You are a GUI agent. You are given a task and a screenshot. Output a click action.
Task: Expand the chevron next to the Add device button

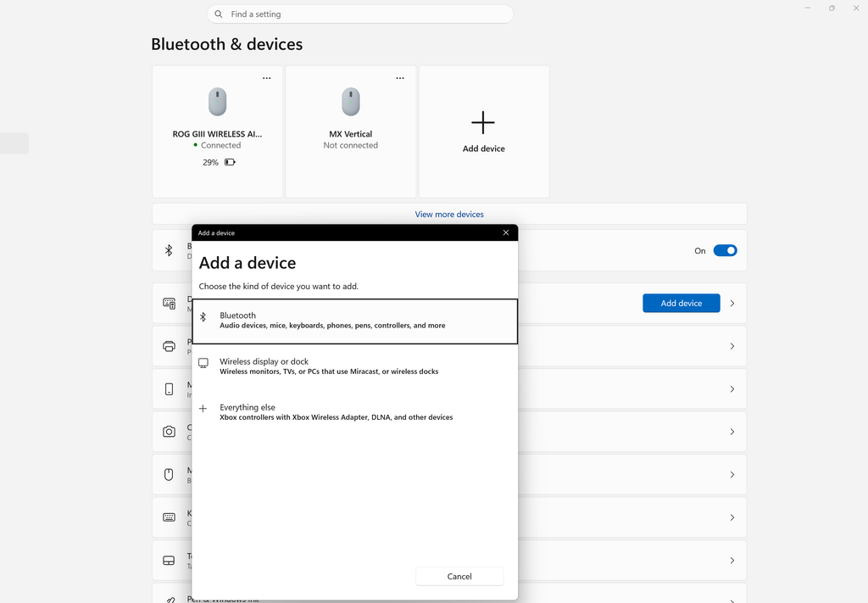point(732,304)
